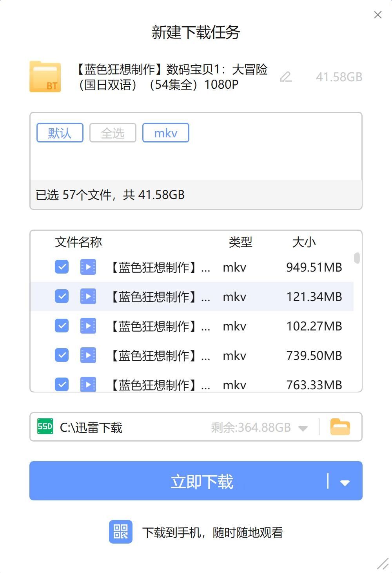Click the yellow BT folder icon
The height and width of the screenshot is (573, 392).
45,77
